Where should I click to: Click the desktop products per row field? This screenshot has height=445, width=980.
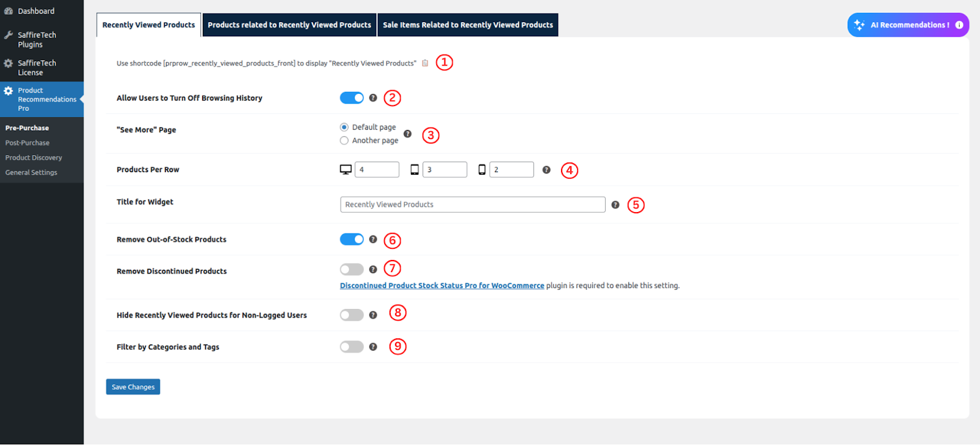click(377, 170)
